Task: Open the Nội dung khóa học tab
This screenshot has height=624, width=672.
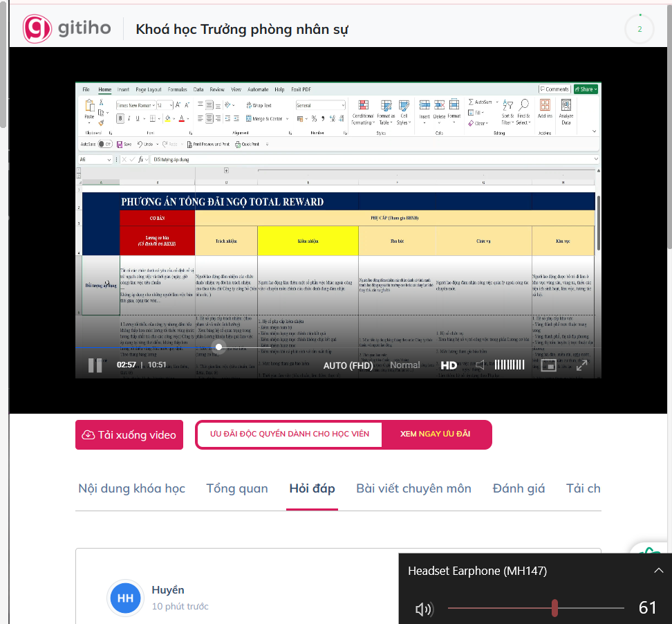Action: coord(131,488)
